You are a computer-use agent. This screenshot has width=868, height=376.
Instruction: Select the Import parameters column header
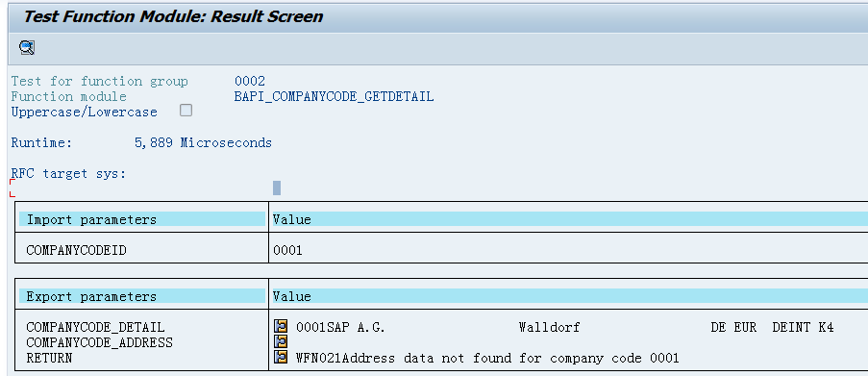[x=142, y=219]
